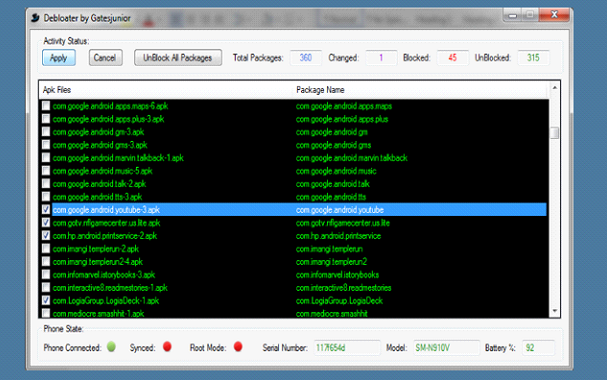Select package name com.LogiaGroup.LogiaDeck
The image size is (607, 380).
coord(339,301)
